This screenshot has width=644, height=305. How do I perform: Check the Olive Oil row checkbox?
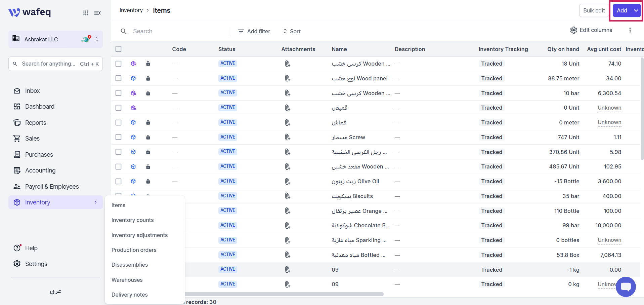coord(118,181)
